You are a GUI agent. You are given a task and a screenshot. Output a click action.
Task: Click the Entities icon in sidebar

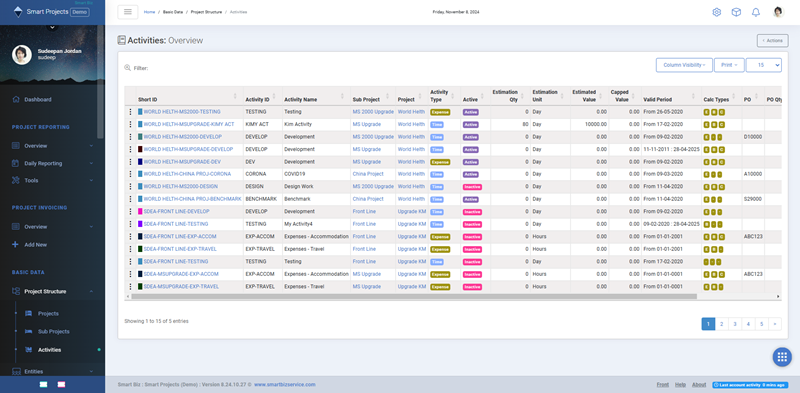click(x=16, y=372)
